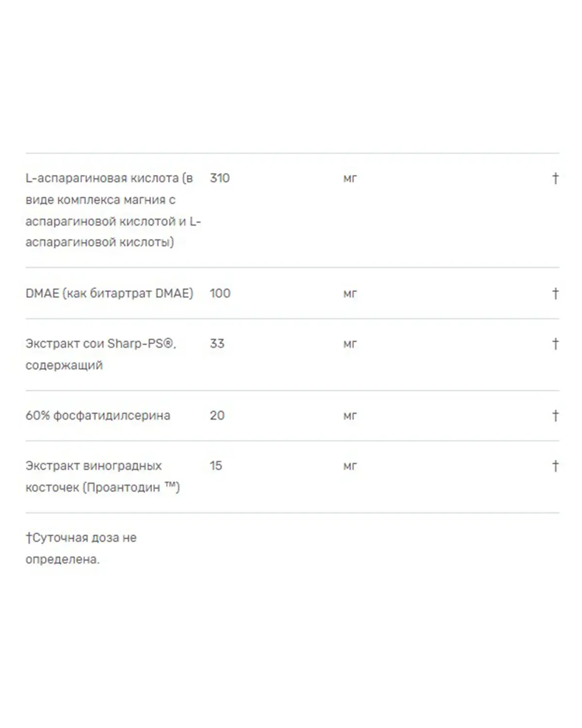The width and height of the screenshot is (582, 728).
Task: Select the Экстракт сои Sharp-PS® label
Action: (100, 354)
